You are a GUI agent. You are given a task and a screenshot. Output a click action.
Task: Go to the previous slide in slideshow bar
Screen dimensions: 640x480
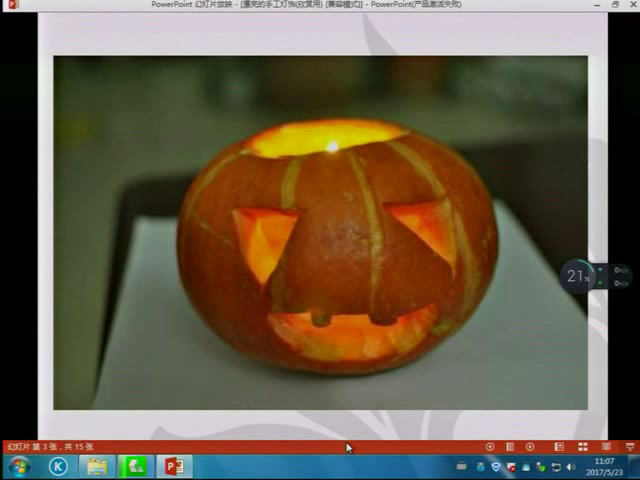coord(490,447)
